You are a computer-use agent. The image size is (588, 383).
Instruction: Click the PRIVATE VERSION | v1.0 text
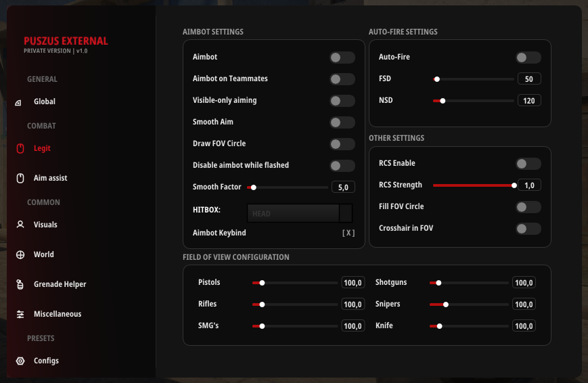click(x=55, y=51)
